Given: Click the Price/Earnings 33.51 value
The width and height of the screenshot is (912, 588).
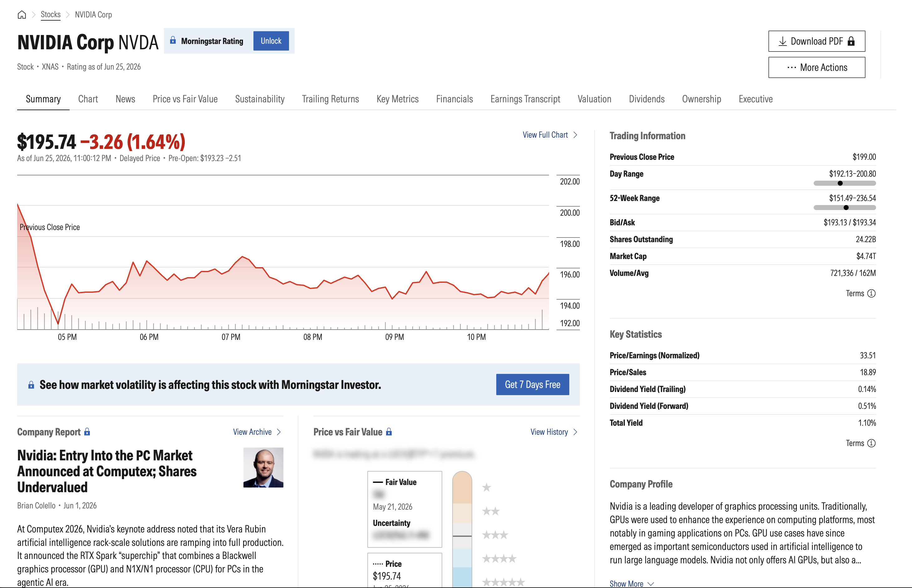Looking at the screenshot, I should coord(868,355).
